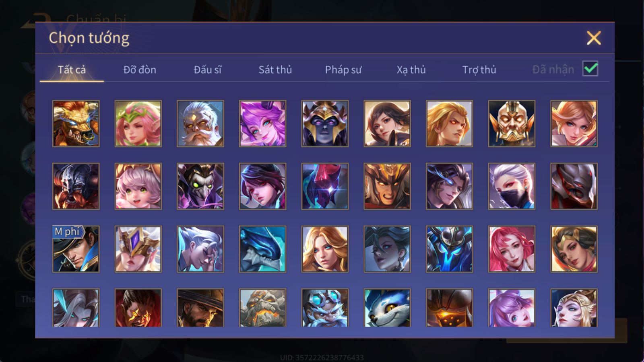
Task: Choose the masked silver-haired ninja hero
Action: click(x=512, y=186)
